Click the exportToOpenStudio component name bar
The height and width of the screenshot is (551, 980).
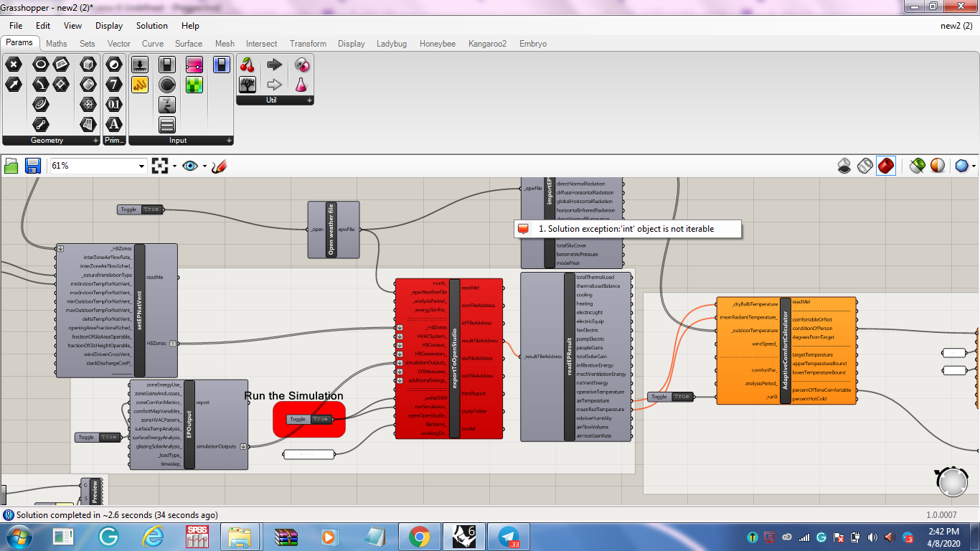[454, 358]
